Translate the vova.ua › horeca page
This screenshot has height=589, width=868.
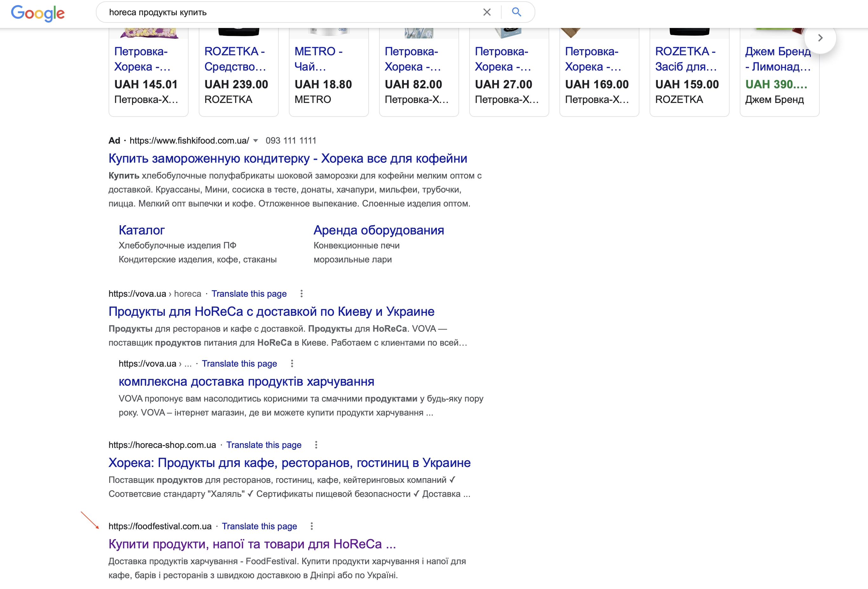tap(249, 294)
